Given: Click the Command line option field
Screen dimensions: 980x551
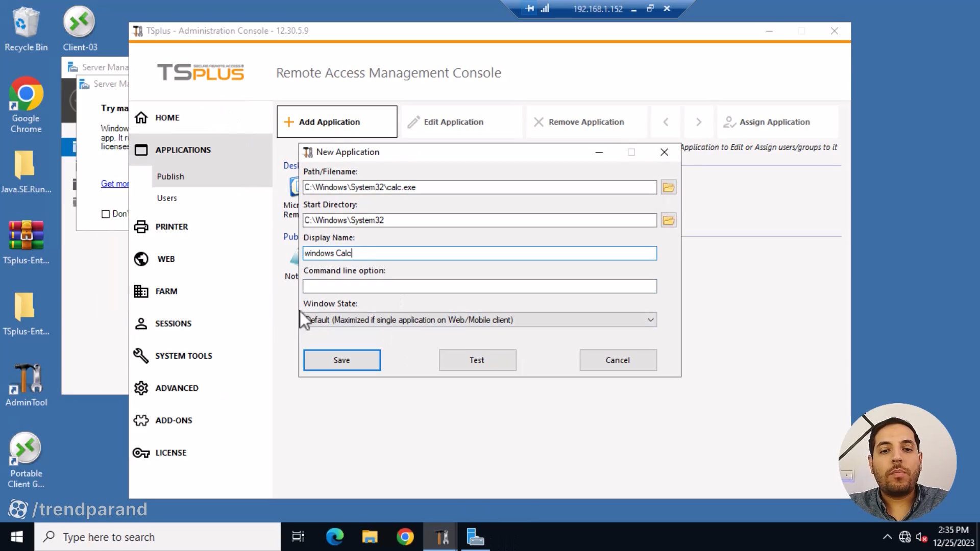Looking at the screenshot, I should pyautogui.click(x=480, y=286).
